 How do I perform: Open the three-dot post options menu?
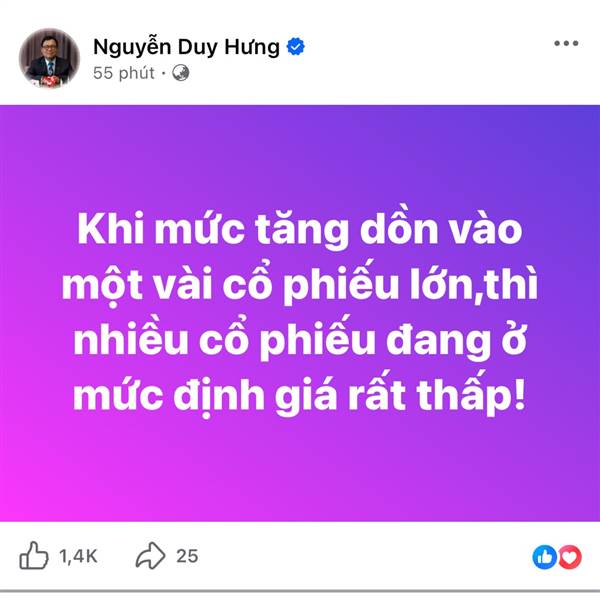tap(566, 43)
